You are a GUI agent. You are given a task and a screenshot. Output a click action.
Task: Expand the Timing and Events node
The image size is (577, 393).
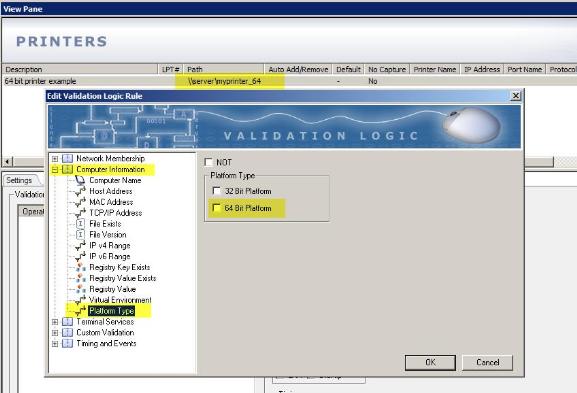point(55,344)
